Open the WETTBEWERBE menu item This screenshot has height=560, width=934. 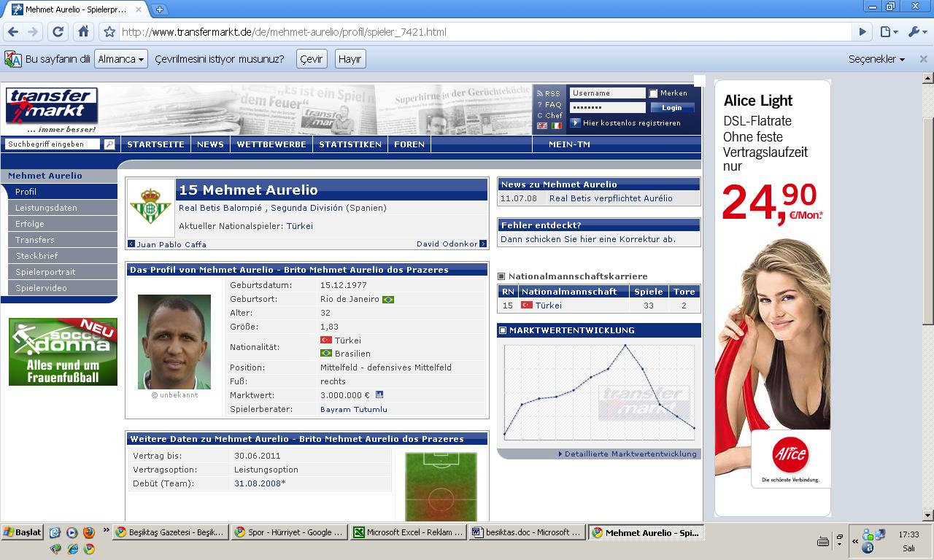271,144
